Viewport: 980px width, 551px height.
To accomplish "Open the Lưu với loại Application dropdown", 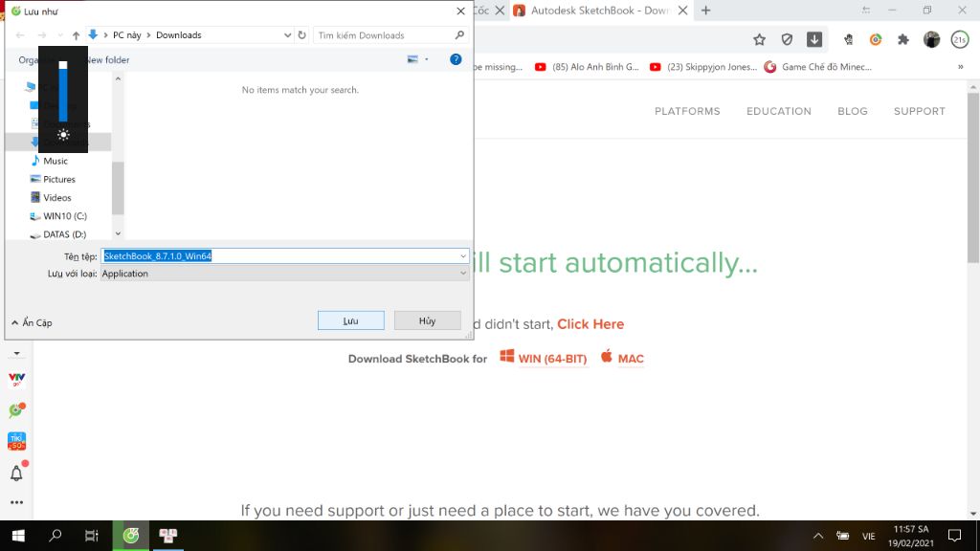I will point(284,274).
